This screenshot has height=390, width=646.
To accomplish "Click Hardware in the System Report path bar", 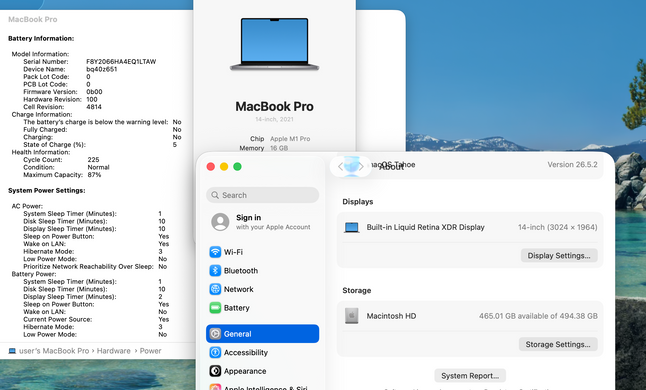I will [x=114, y=351].
